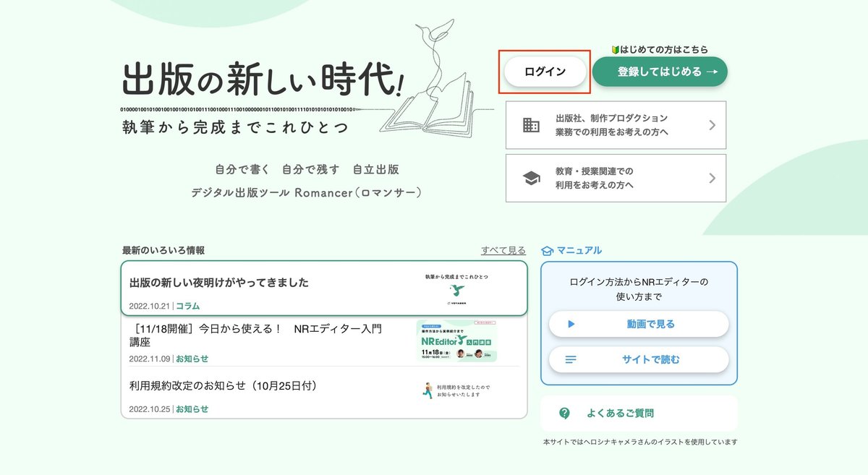The image size is (868, 475).
Task: Open 出版社、制作プロダクション business use card
Action: [x=616, y=125]
